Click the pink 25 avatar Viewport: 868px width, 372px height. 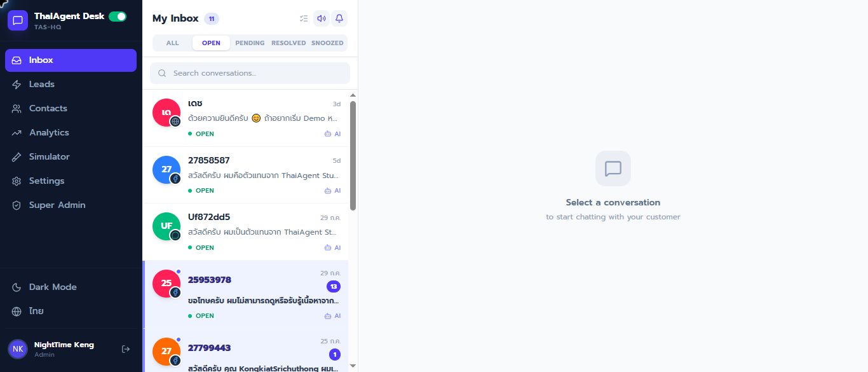click(x=166, y=283)
